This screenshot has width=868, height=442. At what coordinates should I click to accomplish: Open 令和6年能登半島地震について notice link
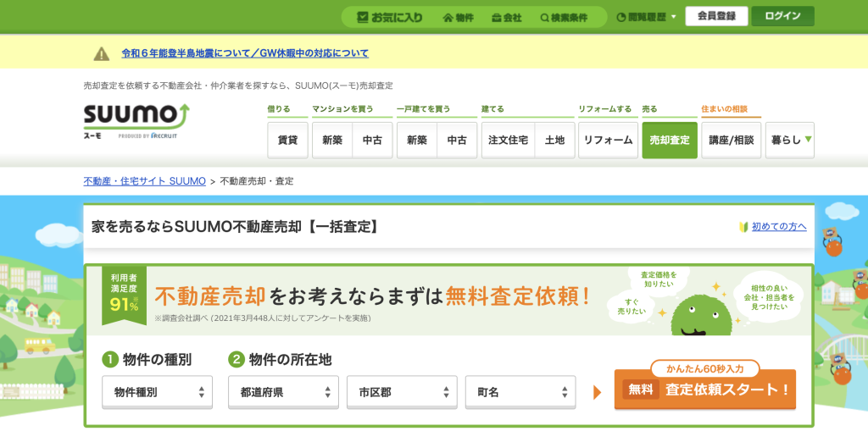(x=245, y=53)
